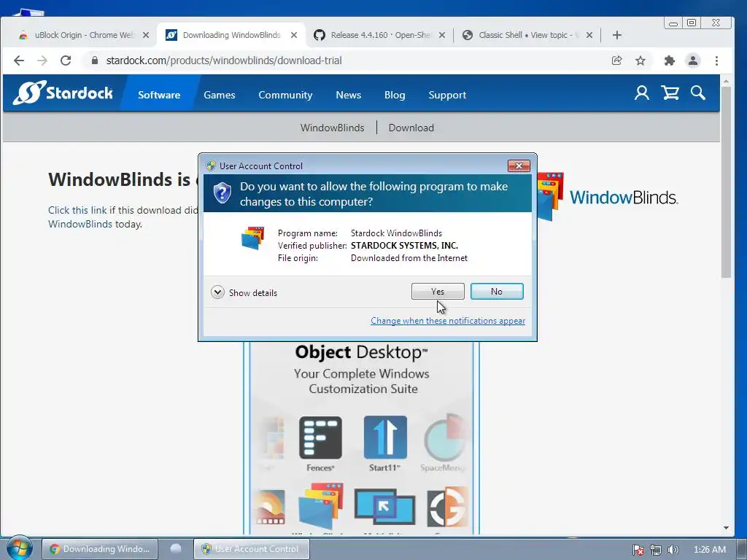Go back in browser history
The width and height of the screenshot is (747, 560).
18,61
